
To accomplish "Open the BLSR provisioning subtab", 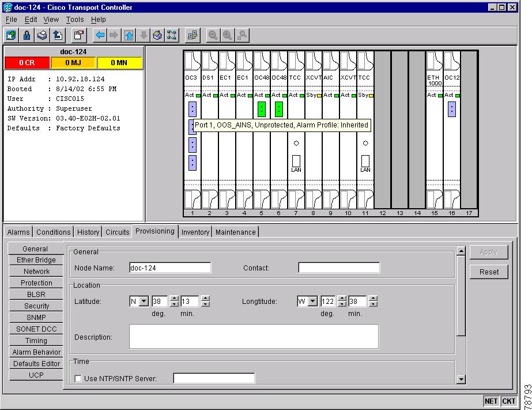I will (36, 295).
